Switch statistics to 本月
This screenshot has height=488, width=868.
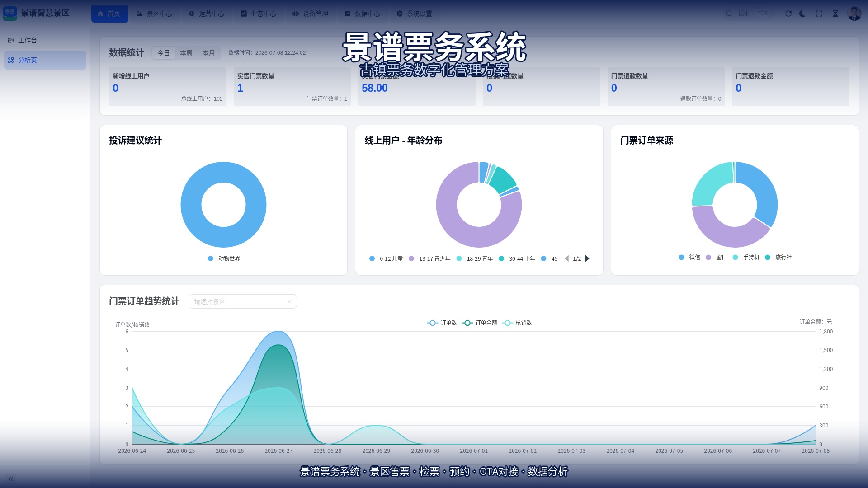click(209, 53)
